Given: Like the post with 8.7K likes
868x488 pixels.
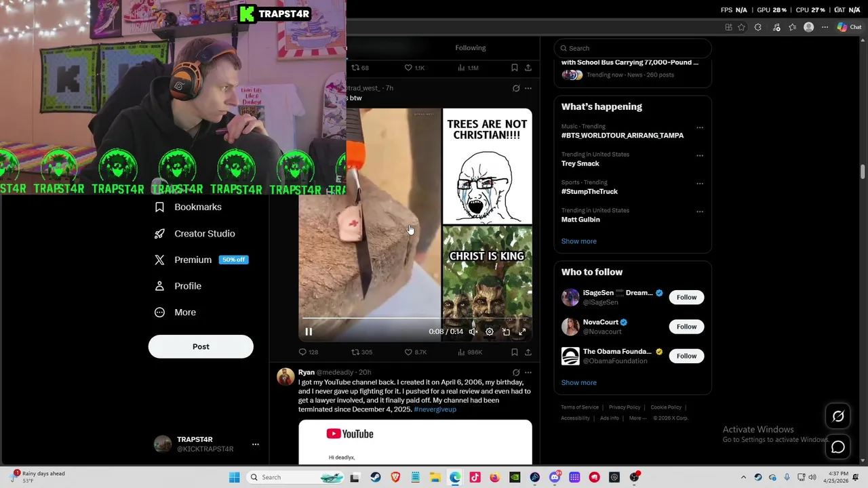Looking at the screenshot, I should [x=416, y=352].
